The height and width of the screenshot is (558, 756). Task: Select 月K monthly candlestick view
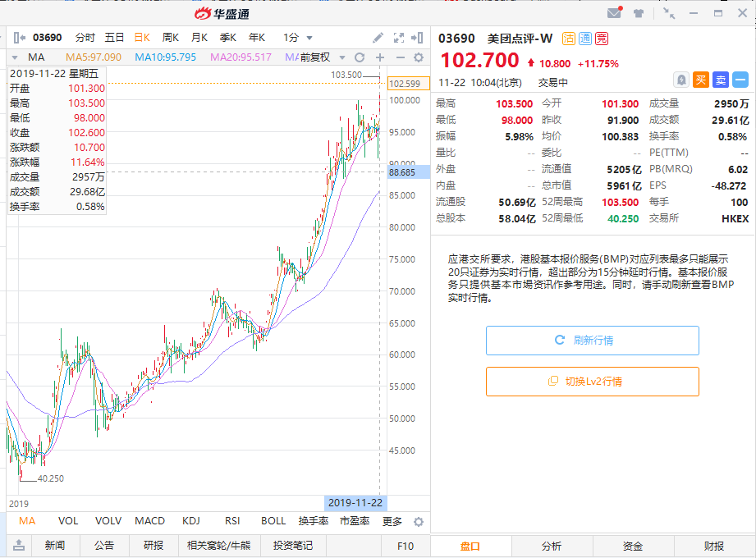(199, 38)
